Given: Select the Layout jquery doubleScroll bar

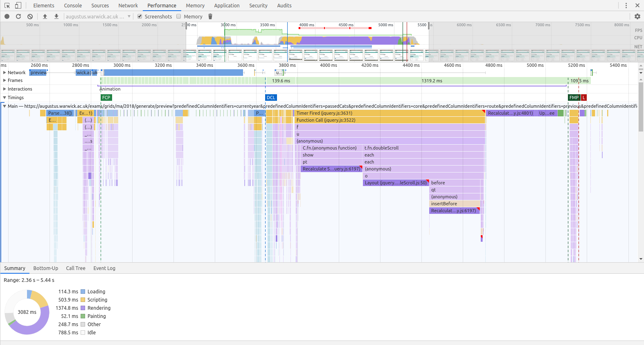Looking at the screenshot, I should click(x=396, y=183).
